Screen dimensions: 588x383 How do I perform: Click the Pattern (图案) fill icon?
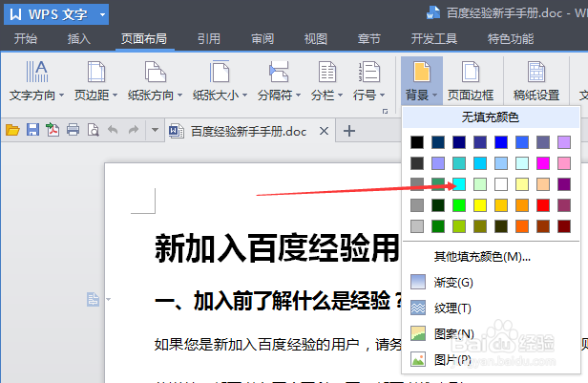pos(418,333)
